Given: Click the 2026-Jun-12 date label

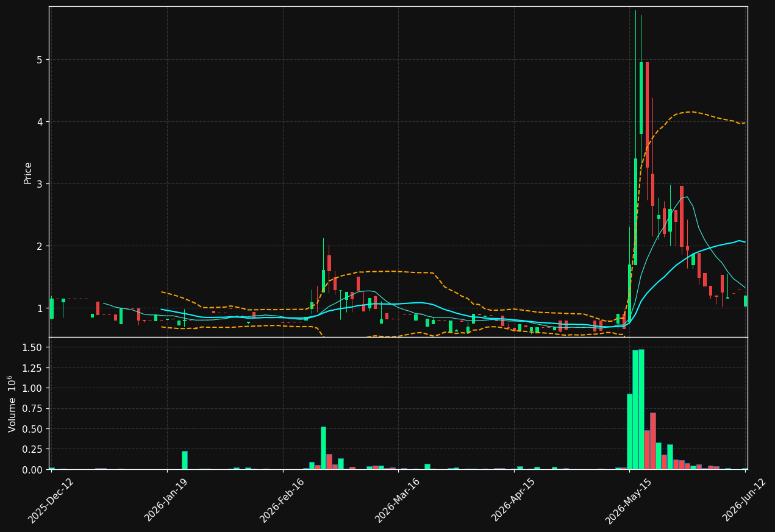Looking at the screenshot, I should click(x=745, y=500).
